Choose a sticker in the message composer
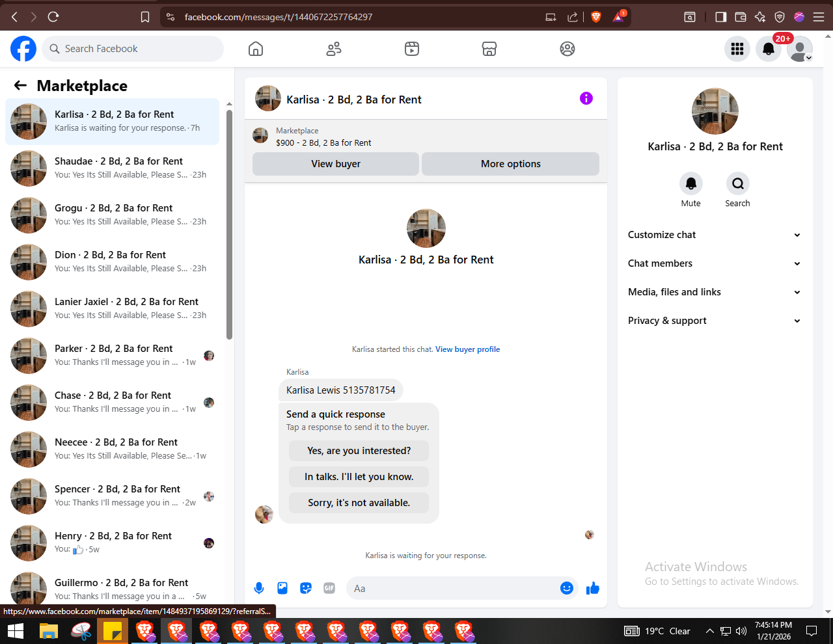 coord(306,588)
